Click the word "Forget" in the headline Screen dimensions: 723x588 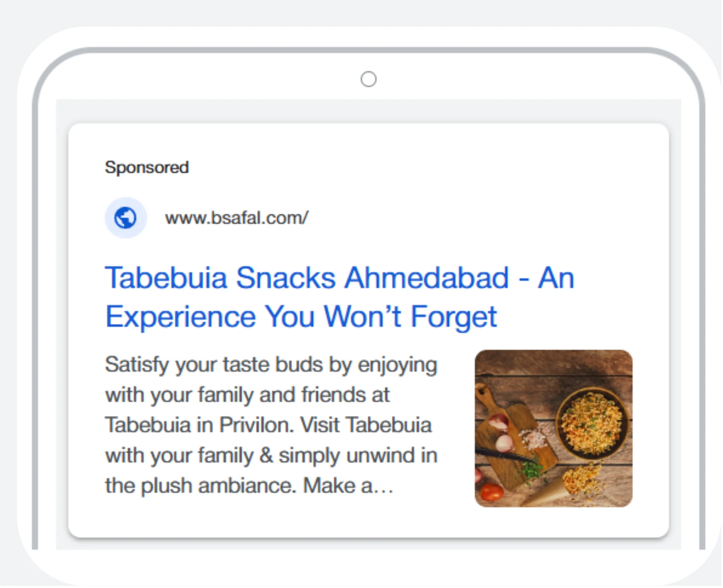tap(454, 317)
